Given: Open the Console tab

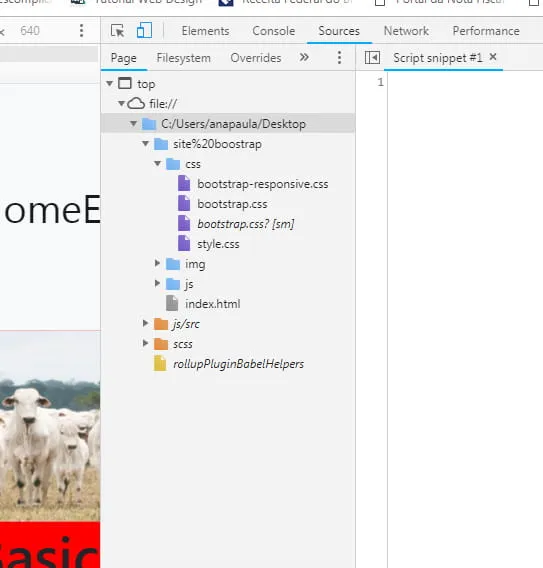Looking at the screenshot, I should pos(273,31).
